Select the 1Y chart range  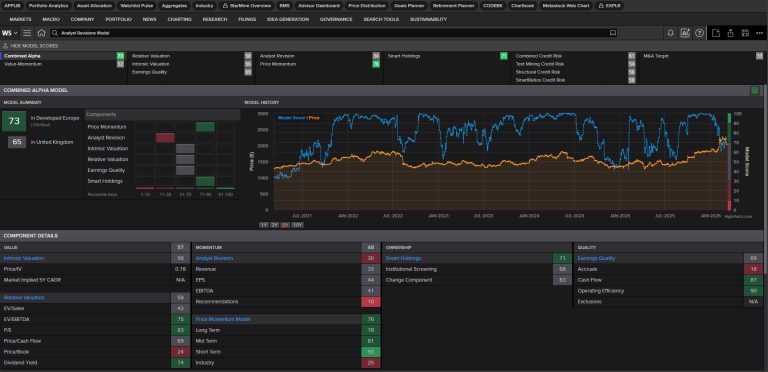click(264, 225)
